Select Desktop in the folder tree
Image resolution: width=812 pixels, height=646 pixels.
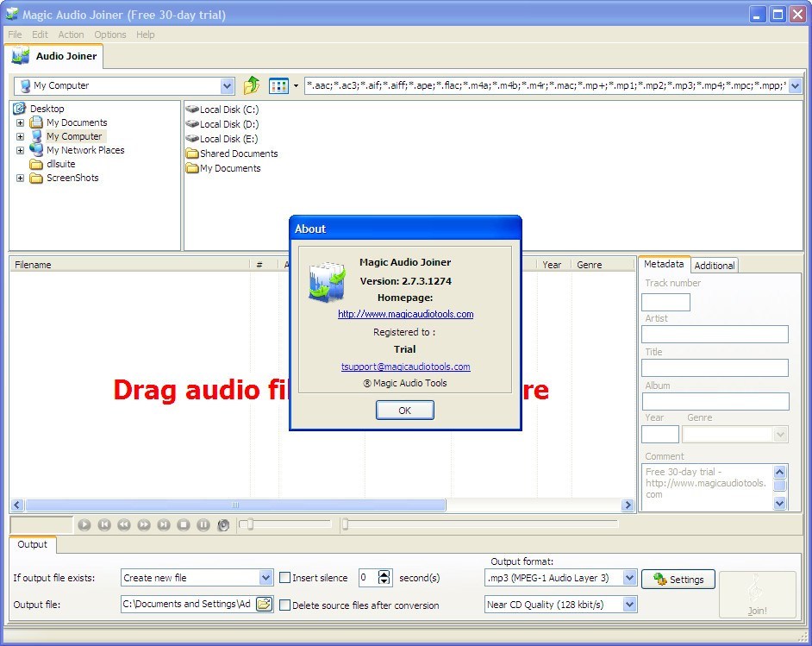point(47,109)
